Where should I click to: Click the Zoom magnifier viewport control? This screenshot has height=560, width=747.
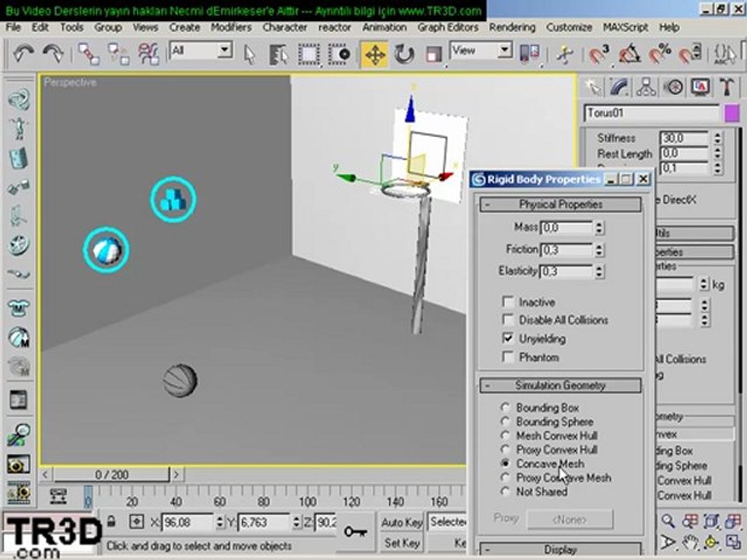(x=668, y=522)
